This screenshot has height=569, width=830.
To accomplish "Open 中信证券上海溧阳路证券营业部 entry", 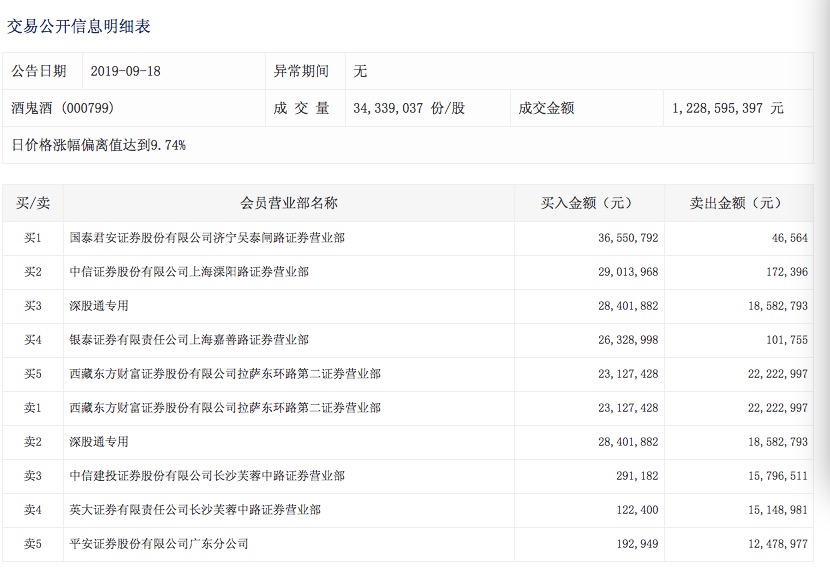I will pos(188,272).
